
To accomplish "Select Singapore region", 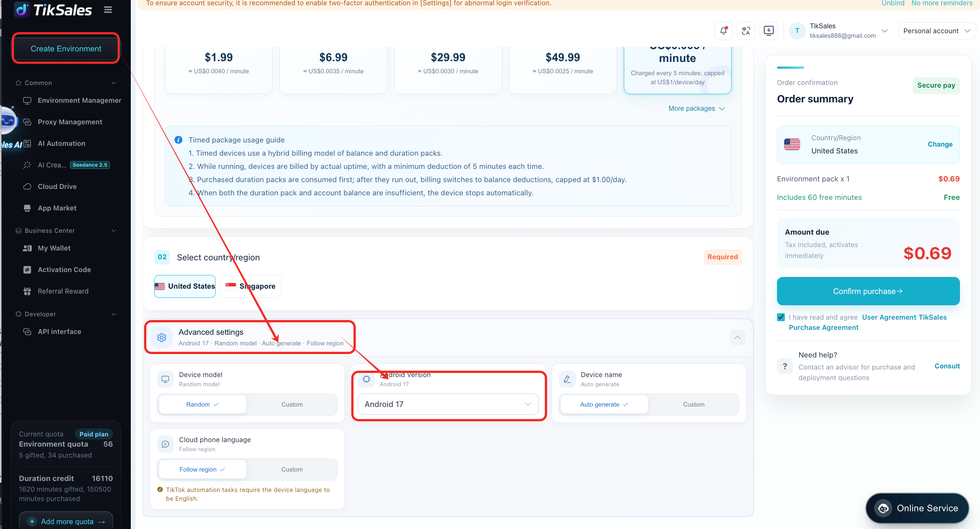I will [x=250, y=286].
